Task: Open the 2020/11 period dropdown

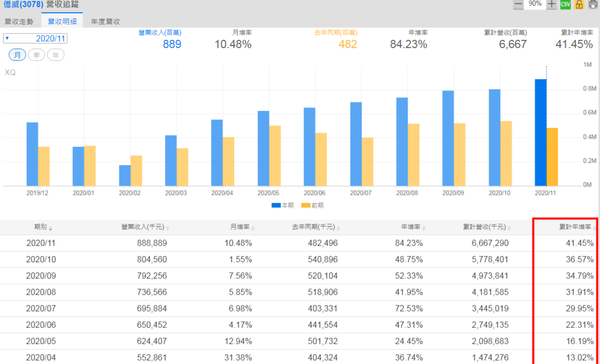Action: click(35, 38)
